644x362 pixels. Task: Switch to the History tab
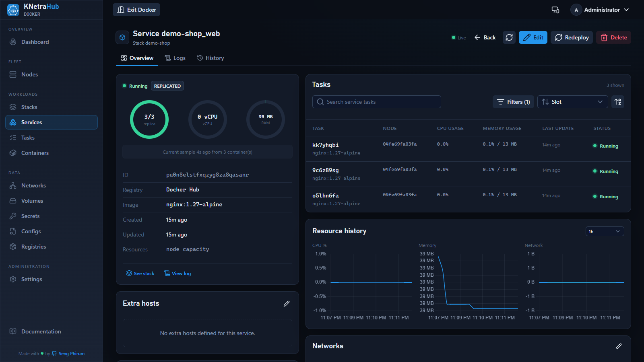coord(211,58)
